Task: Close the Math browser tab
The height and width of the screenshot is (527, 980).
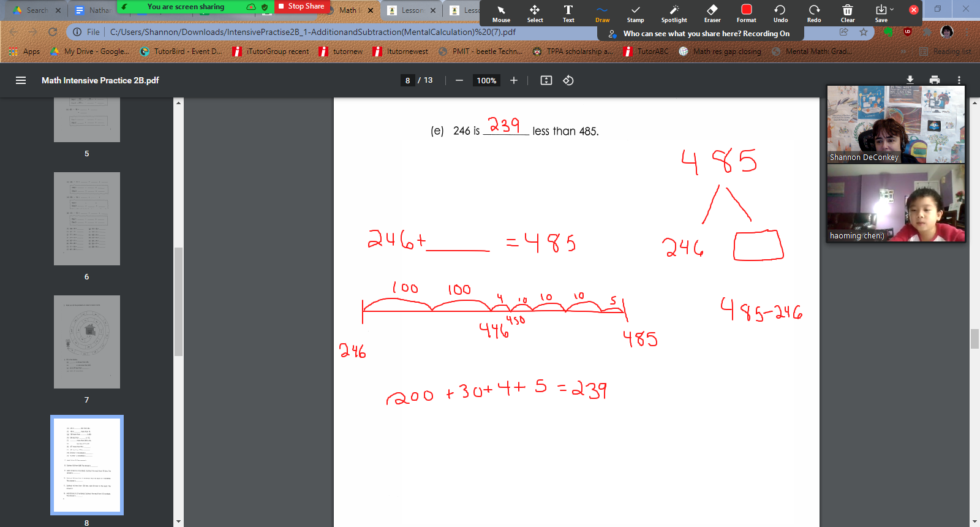Action: point(371,10)
